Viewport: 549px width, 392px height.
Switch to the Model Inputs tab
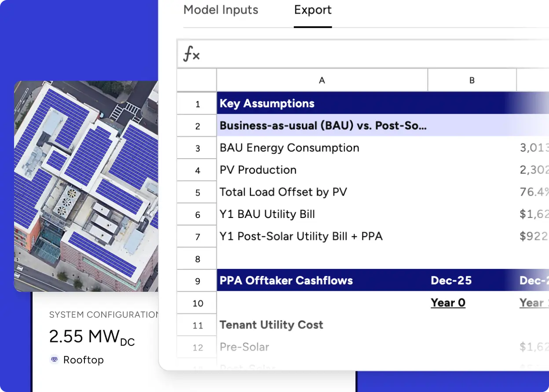point(221,10)
